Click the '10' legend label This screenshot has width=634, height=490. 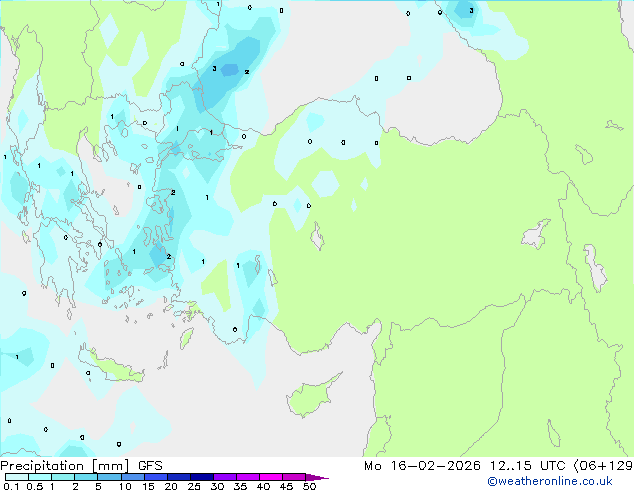click(125, 486)
